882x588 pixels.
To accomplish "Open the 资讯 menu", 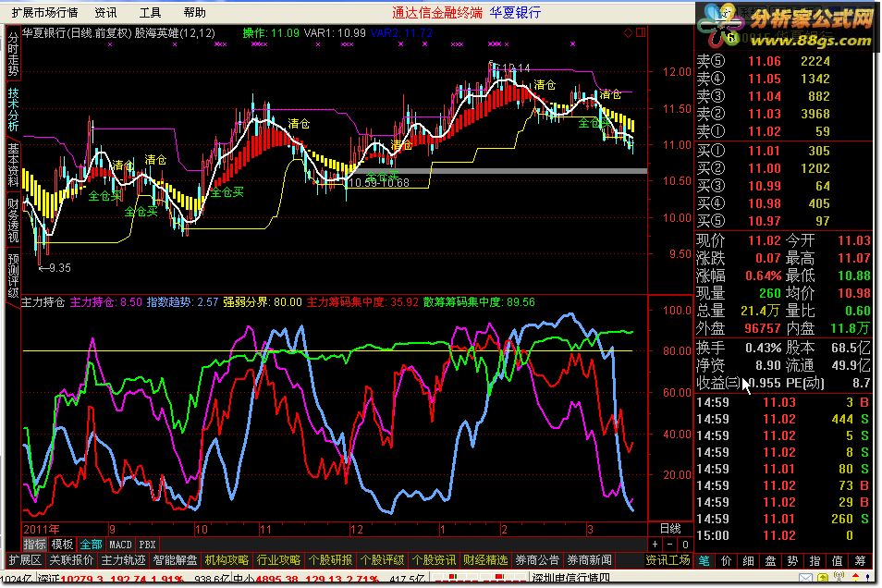I will (105, 12).
